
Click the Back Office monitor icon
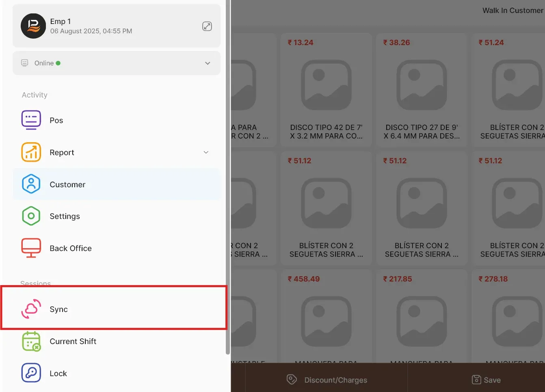(x=31, y=248)
